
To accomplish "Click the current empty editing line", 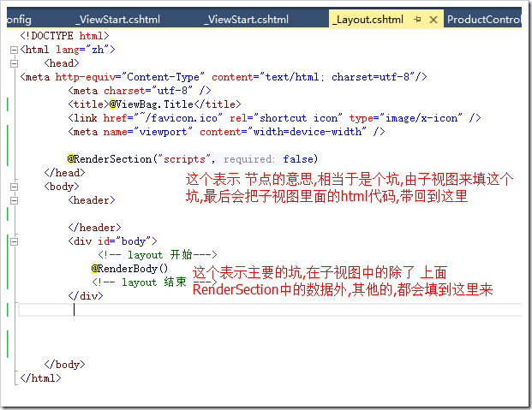I will click(270, 310).
